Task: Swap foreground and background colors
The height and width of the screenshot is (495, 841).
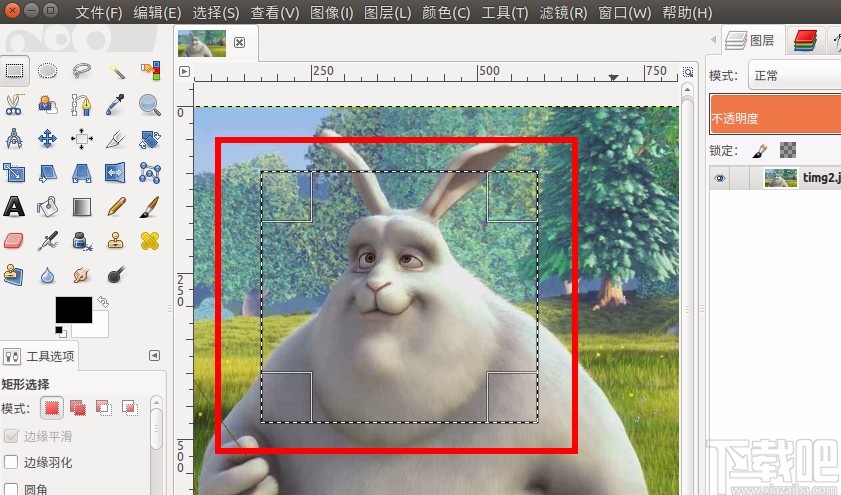Action: click(103, 302)
